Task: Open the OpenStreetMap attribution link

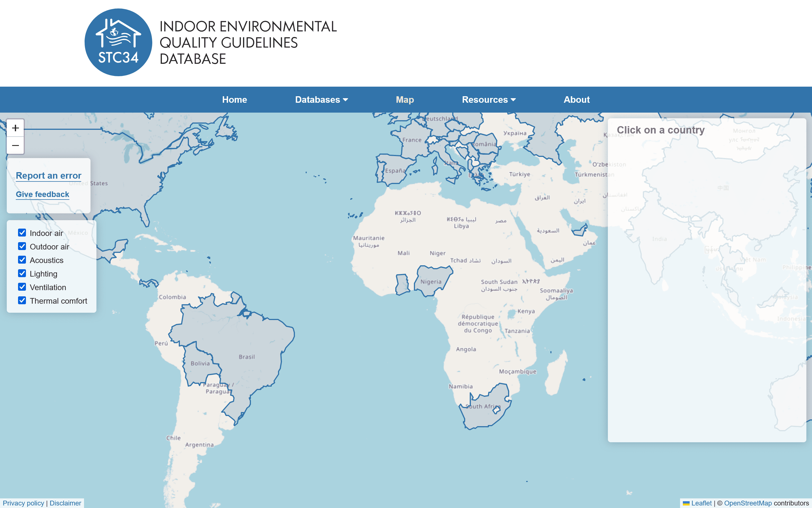Action: (x=748, y=503)
